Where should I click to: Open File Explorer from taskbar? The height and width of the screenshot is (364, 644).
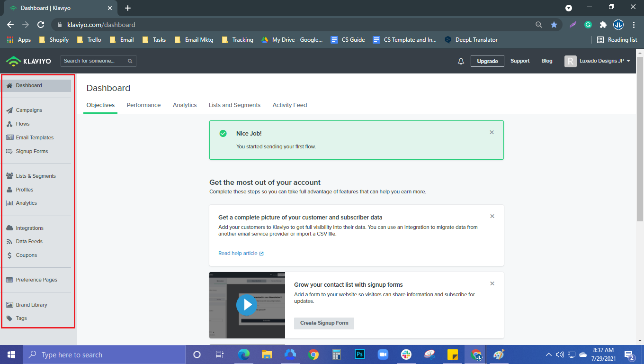(267, 355)
